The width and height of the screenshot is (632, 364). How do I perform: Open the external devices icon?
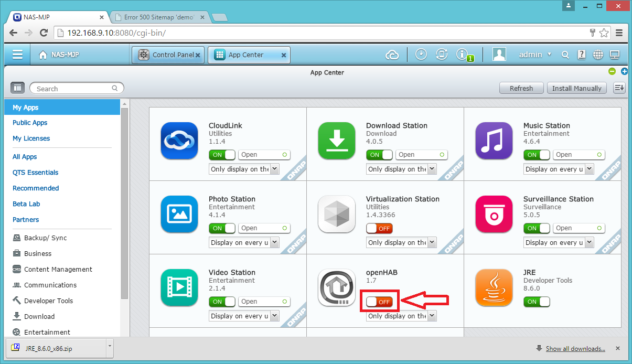tap(442, 54)
